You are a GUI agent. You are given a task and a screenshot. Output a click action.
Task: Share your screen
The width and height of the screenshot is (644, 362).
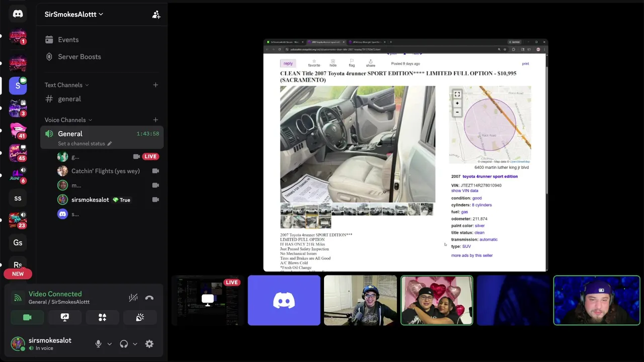pos(65,317)
